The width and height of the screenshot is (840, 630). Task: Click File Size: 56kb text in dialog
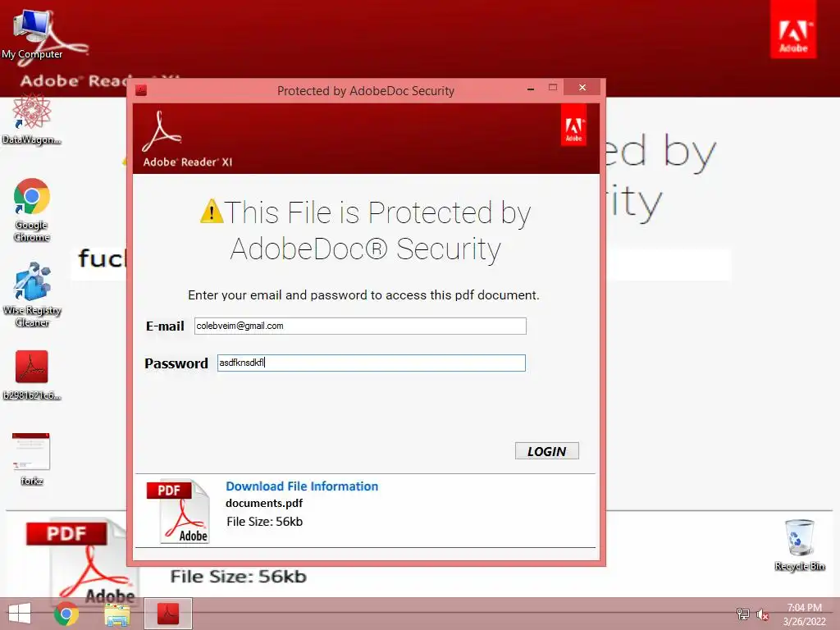265,521
